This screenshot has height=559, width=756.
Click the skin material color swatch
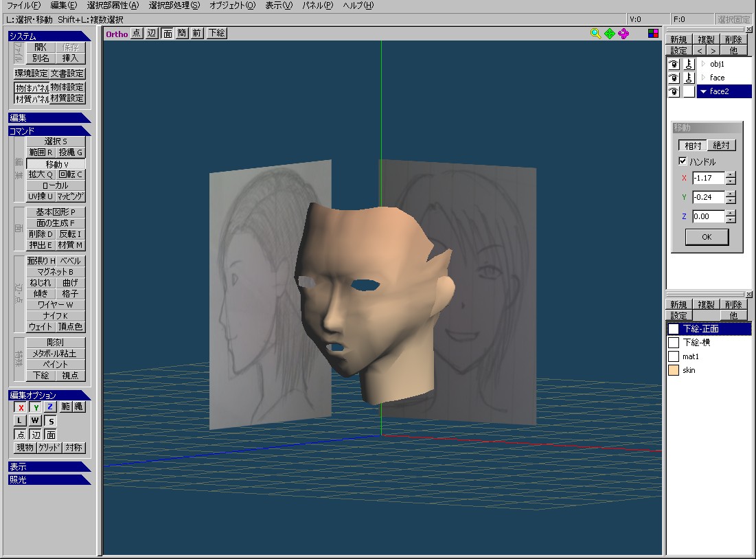click(674, 370)
